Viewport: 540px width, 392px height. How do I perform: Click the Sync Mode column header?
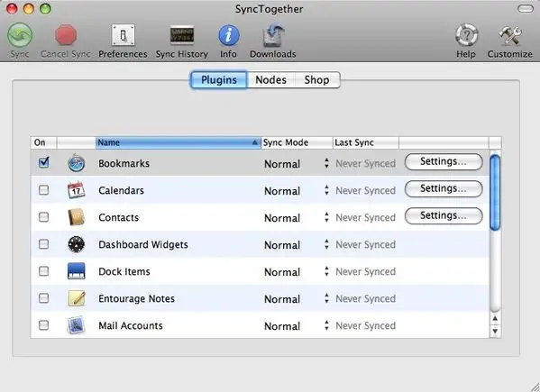tap(297, 142)
